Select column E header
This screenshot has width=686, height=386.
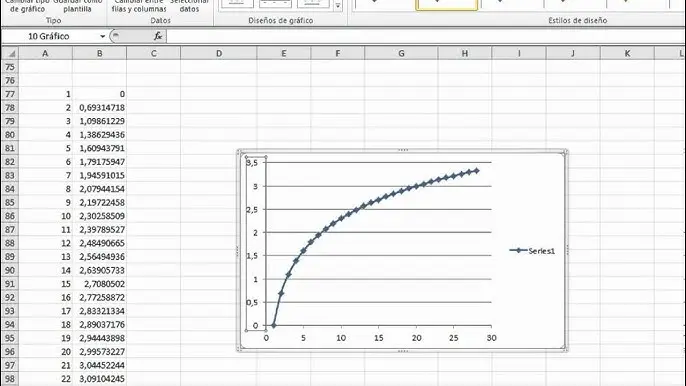coord(284,53)
